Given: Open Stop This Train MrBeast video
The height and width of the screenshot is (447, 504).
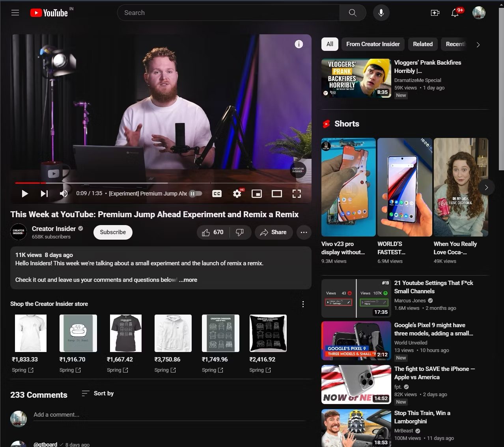Looking at the screenshot, I should [x=356, y=428].
